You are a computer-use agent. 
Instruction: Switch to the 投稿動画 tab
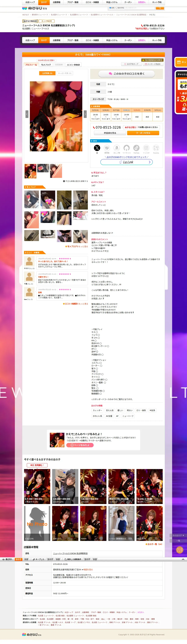[59, 65]
